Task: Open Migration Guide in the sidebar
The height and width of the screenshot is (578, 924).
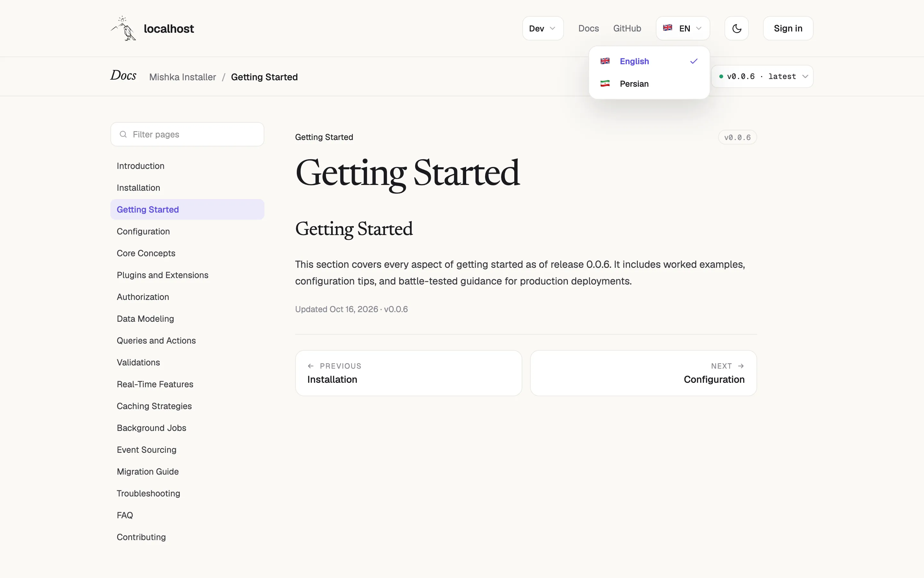Action: [x=187, y=471]
